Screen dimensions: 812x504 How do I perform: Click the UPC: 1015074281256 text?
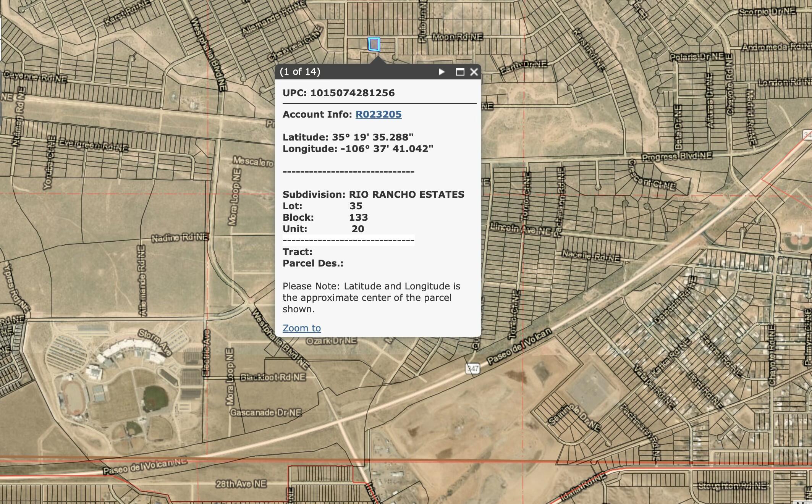coord(339,93)
